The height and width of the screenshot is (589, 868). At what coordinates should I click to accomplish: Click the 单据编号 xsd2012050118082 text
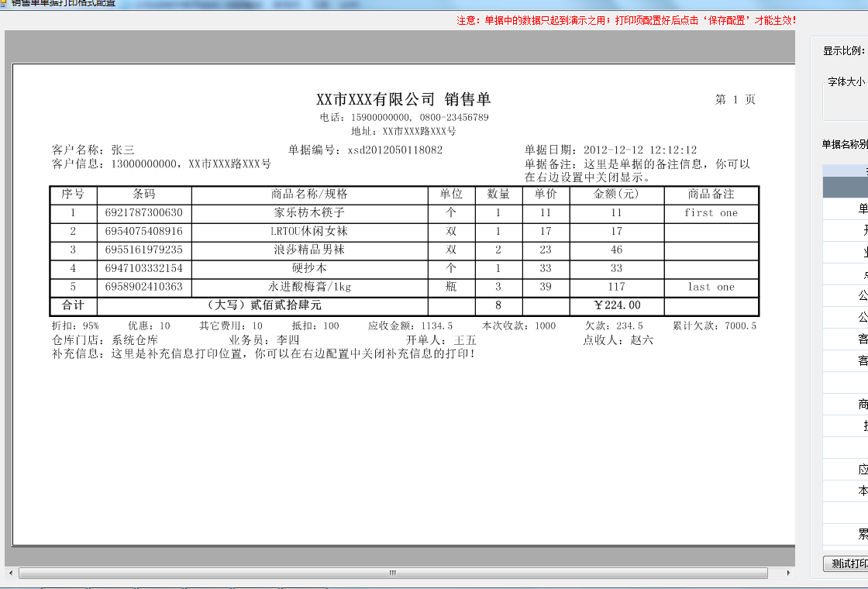coord(365,150)
